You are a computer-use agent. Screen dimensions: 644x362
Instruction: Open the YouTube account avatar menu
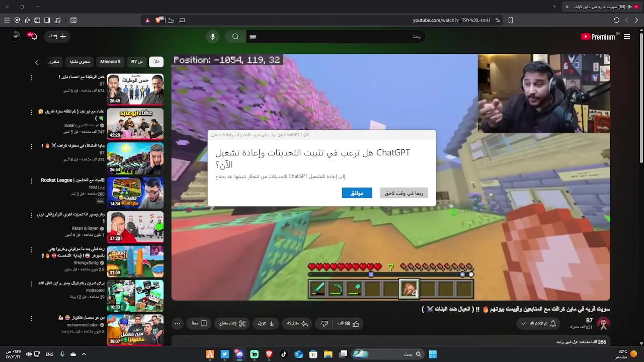[x=16, y=36]
